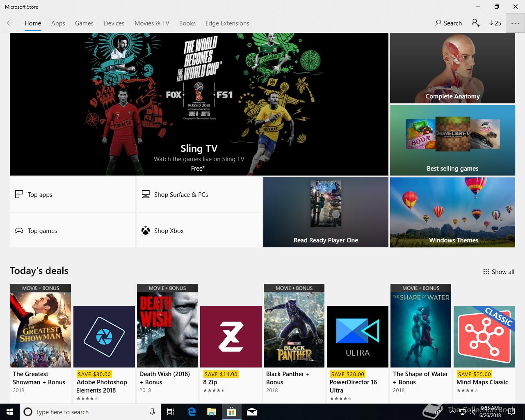The width and height of the screenshot is (525, 420).
Task: Click The Greatest Showman + Bonus title
Action: coord(39,378)
